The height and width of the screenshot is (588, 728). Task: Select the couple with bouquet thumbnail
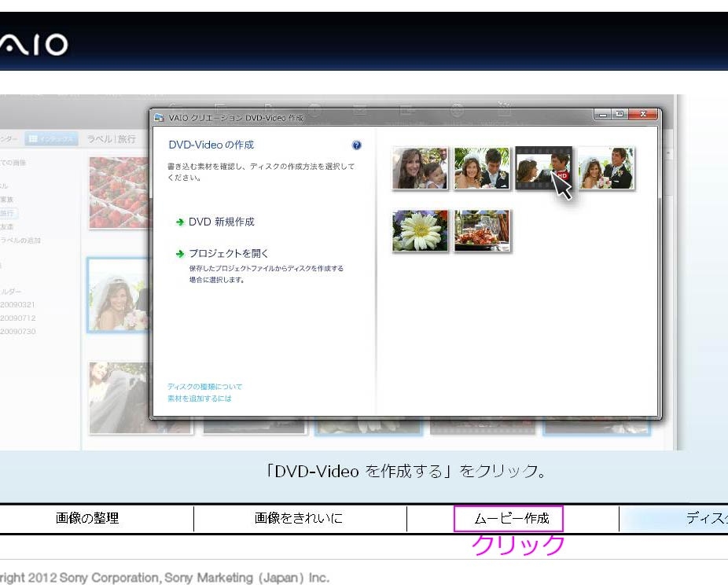coord(606,168)
